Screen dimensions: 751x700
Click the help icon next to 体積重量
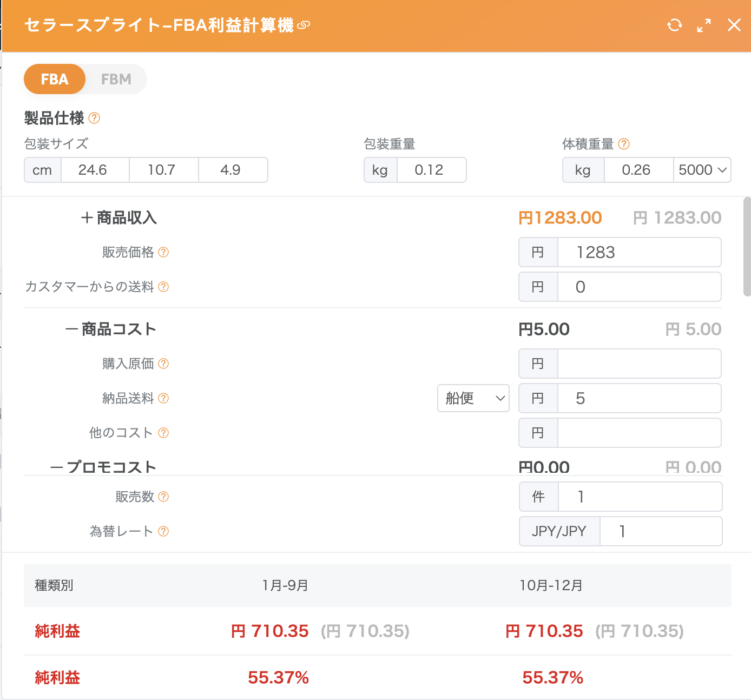(624, 144)
